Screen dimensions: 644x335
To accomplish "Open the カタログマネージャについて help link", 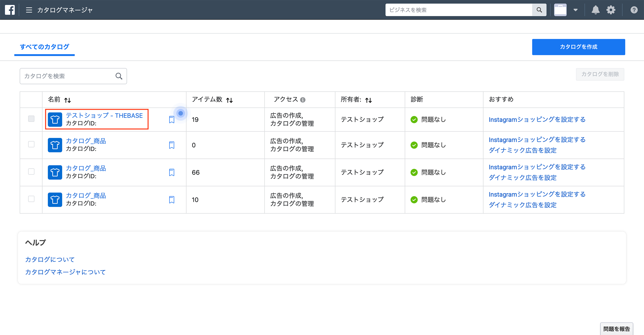I will pyautogui.click(x=65, y=272).
